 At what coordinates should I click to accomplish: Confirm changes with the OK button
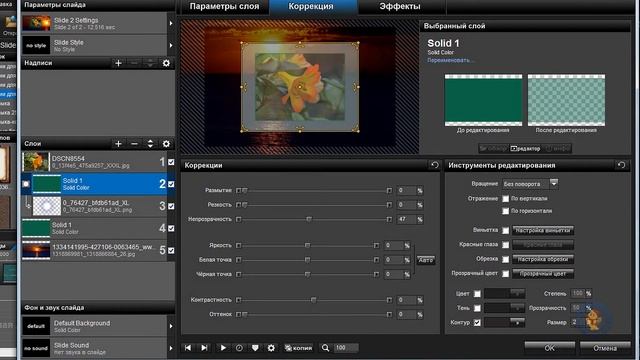click(549, 348)
